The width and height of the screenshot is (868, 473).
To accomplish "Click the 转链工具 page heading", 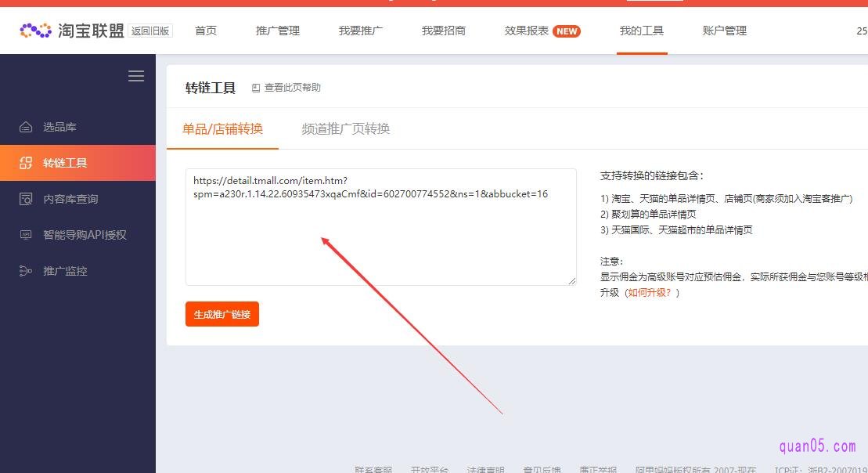I will (211, 88).
